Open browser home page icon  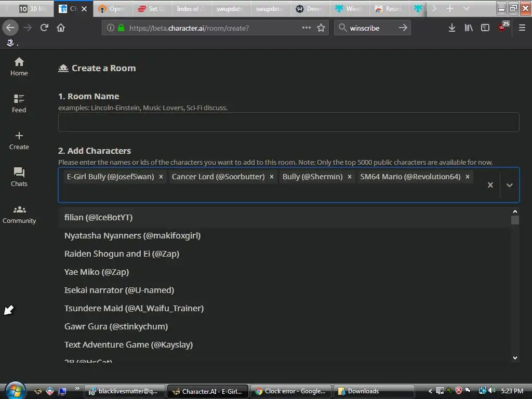point(61,28)
